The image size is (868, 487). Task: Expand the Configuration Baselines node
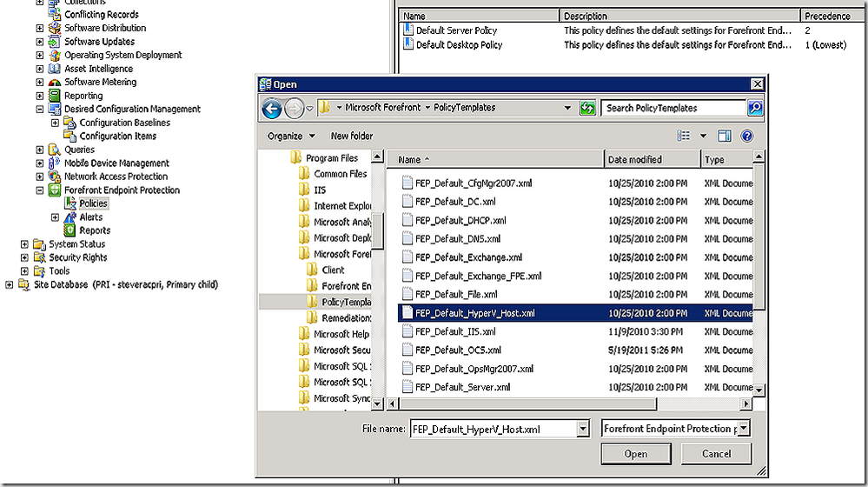(x=55, y=123)
